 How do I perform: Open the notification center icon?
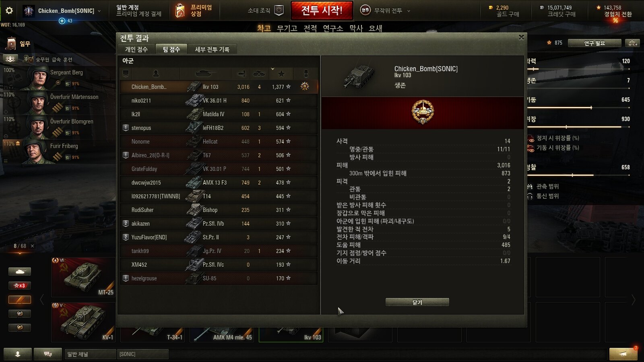623,354
